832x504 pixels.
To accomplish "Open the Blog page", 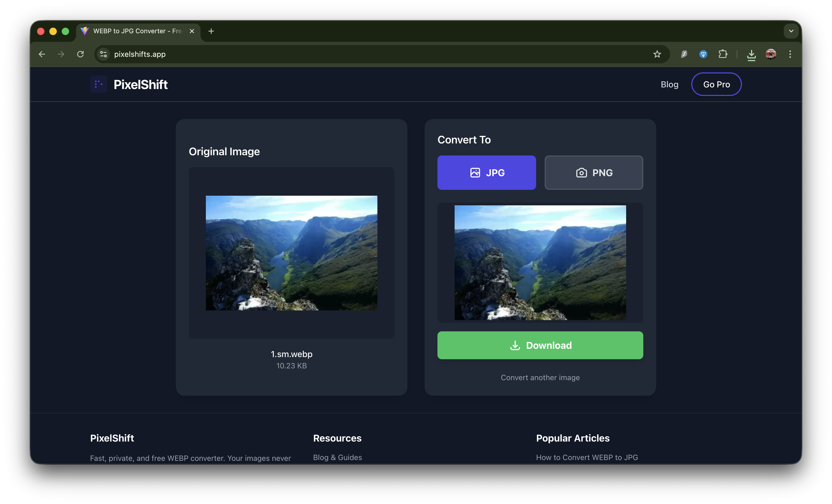I will 669,84.
